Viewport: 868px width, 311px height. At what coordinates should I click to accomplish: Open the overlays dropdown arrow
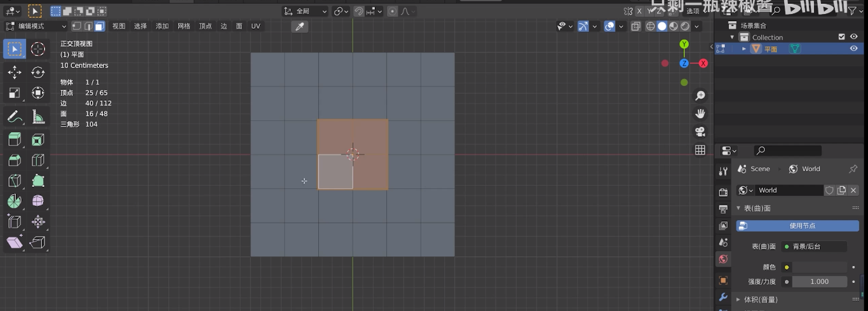[621, 26]
